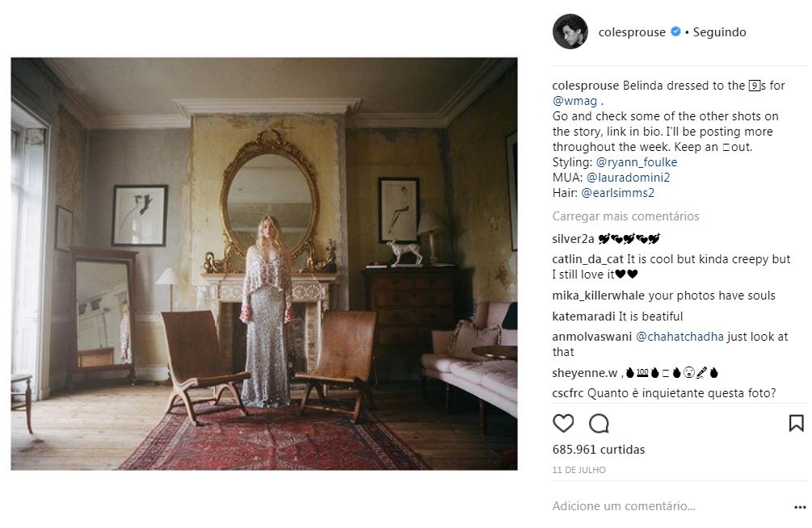Open the @ryann_foulke stylist profile

pyautogui.click(x=637, y=162)
